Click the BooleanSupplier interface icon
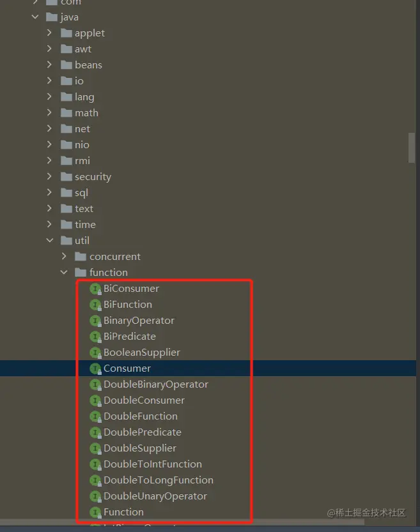 (95, 353)
